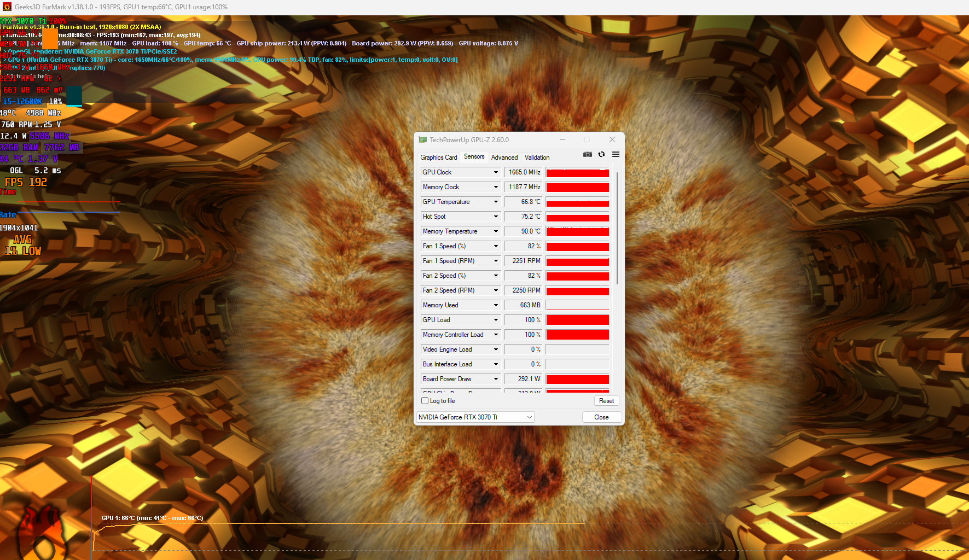Open the NVIDIA GeForce RTX 3070 Ti selector
This screenshot has width=969, height=560.
[475, 417]
